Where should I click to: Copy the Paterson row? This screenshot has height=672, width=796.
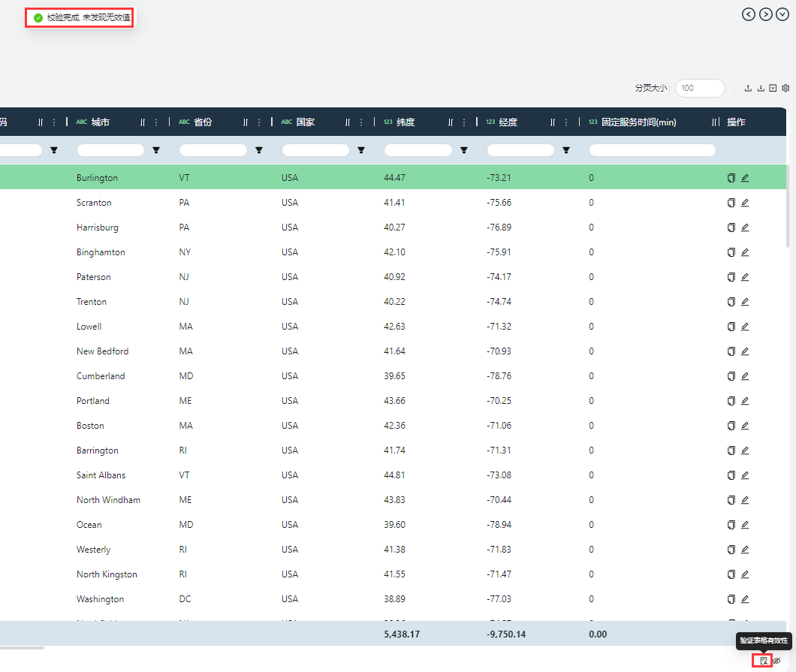[x=731, y=277]
